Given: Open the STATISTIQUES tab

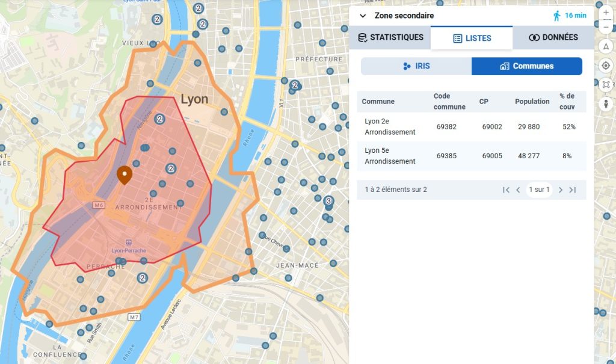Looking at the screenshot, I should coord(390,37).
